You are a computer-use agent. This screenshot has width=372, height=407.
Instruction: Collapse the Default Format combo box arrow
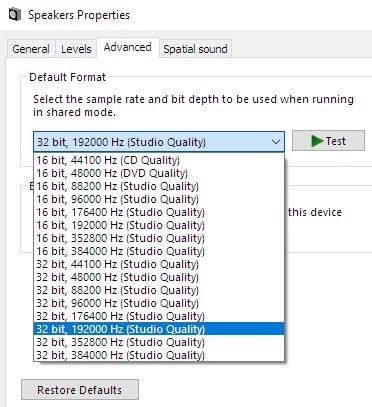(276, 142)
